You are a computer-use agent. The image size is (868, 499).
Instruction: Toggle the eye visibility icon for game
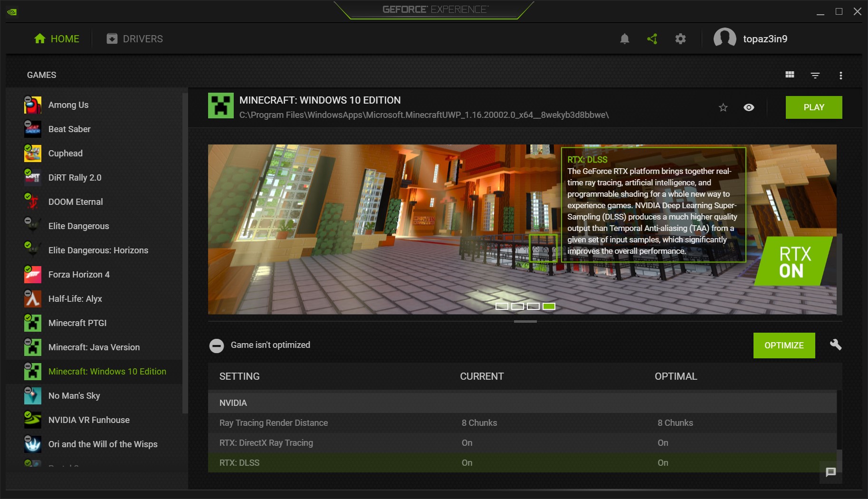(748, 107)
